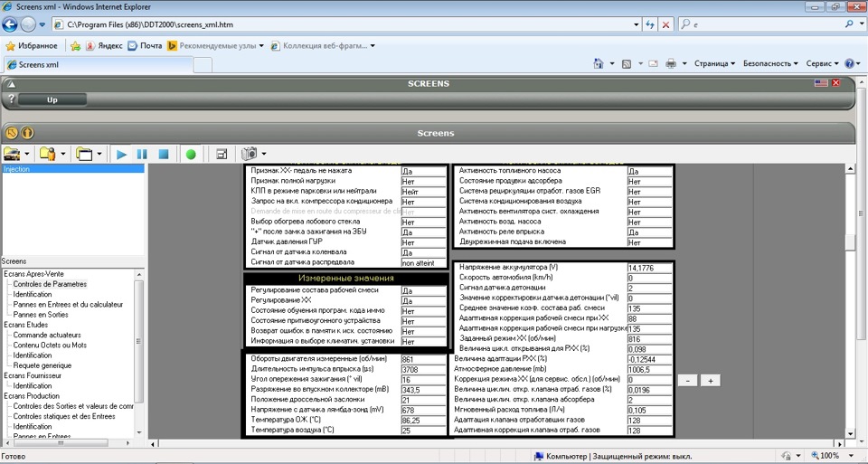Open the recent pages dropdown next to forward
The image size is (868, 464).
tap(42, 25)
